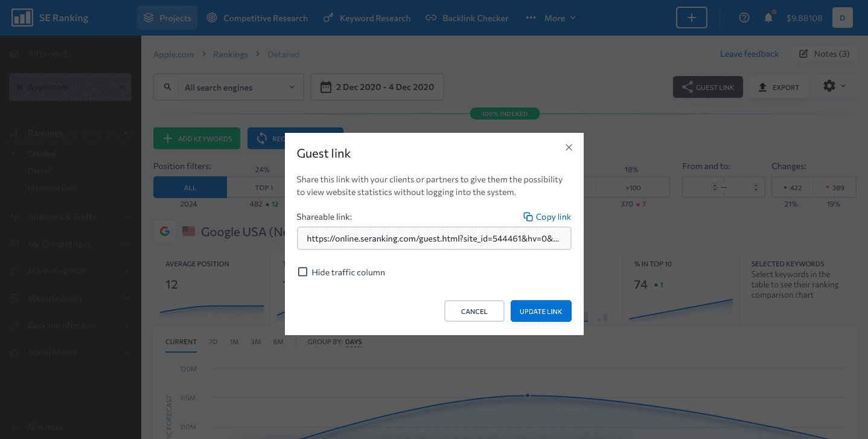View notifications bell

[768, 18]
